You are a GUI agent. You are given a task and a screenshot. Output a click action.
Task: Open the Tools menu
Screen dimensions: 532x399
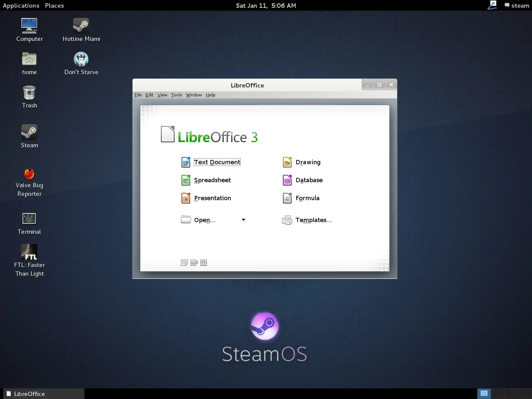click(177, 95)
